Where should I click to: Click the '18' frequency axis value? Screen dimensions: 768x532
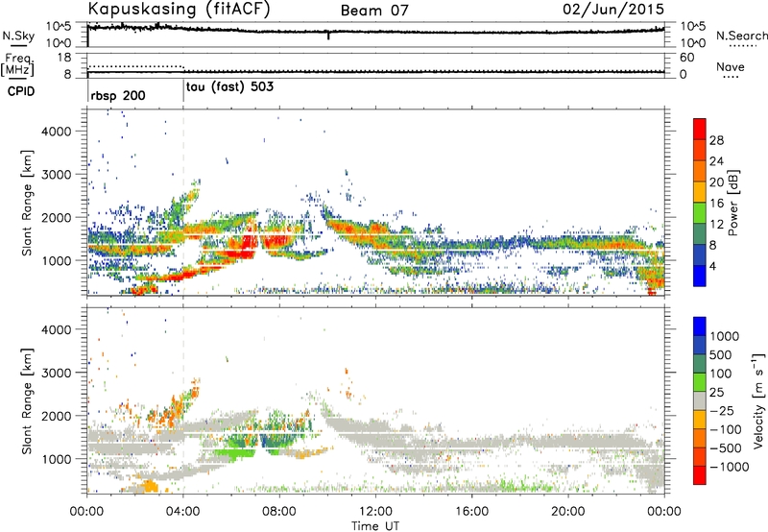point(64,58)
